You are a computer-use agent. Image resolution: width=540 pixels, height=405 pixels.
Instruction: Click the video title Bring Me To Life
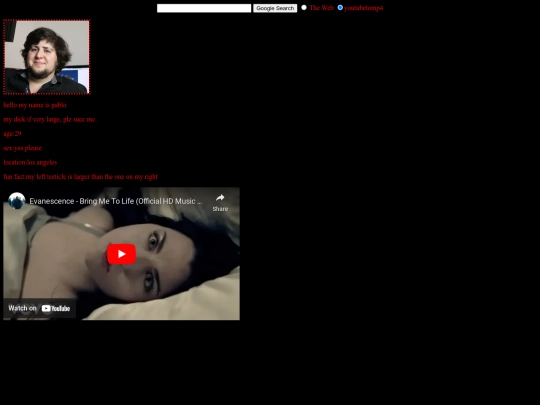click(x=116, y=201)
